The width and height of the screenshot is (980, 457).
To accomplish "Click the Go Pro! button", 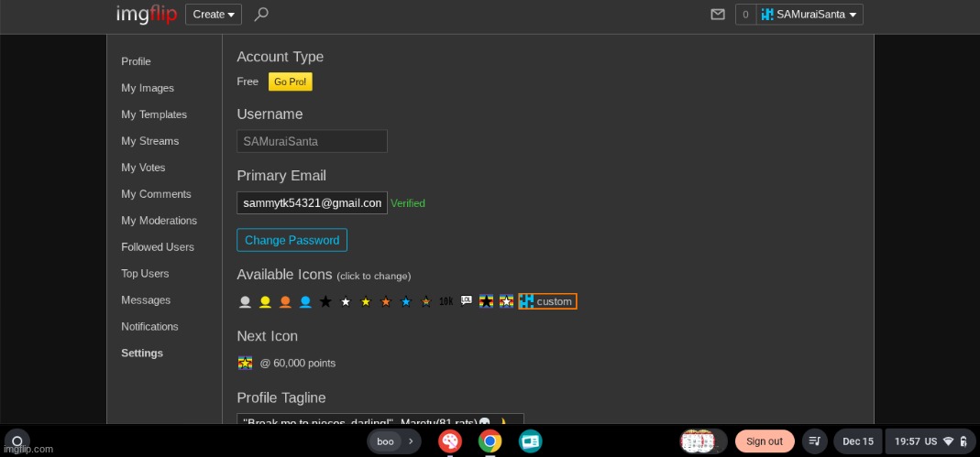I will click(290, 82).
